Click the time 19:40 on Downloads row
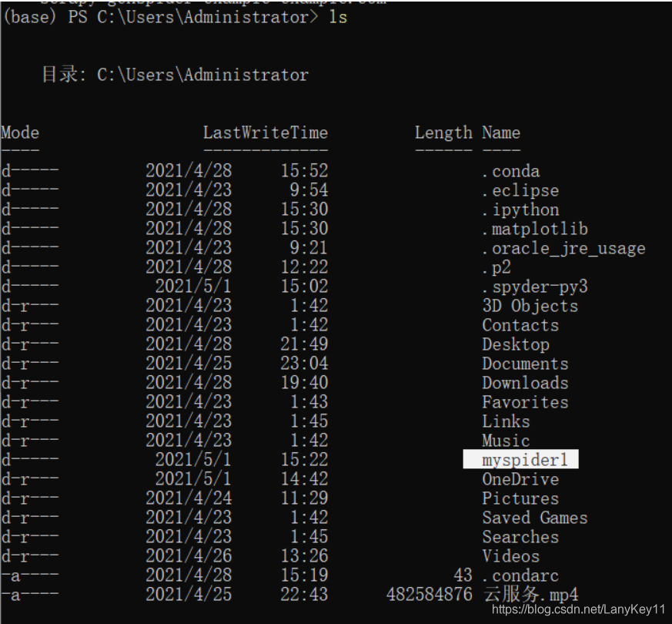The width and height of the screenshot is (672, 624). [304, 383]
